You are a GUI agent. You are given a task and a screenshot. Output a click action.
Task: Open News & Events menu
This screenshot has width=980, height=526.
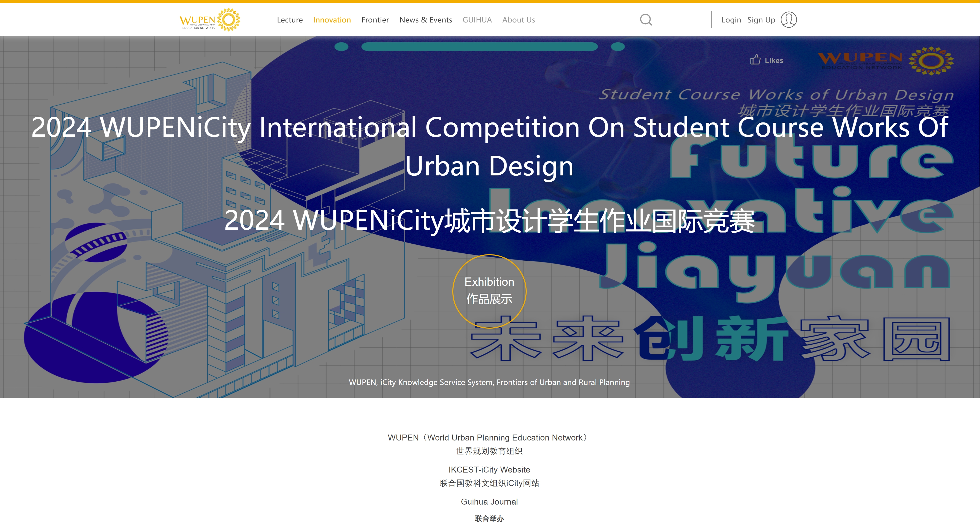[425, 20]
